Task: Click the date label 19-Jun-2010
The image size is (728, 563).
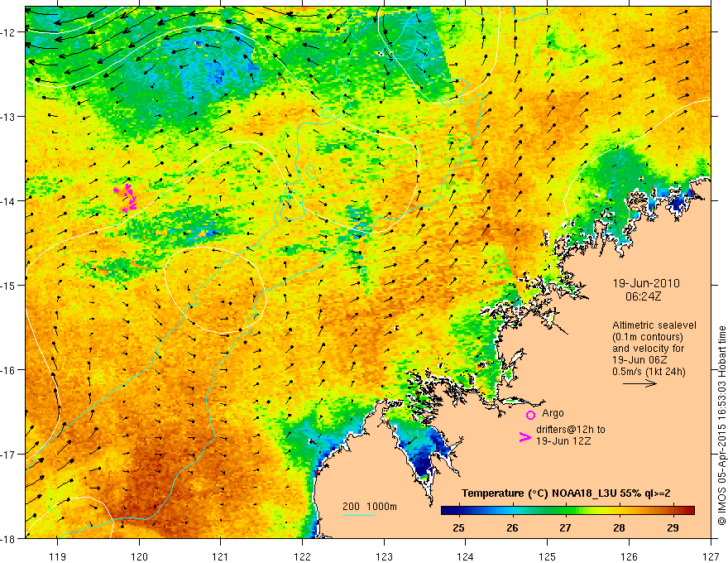Action: pos(646,283)
